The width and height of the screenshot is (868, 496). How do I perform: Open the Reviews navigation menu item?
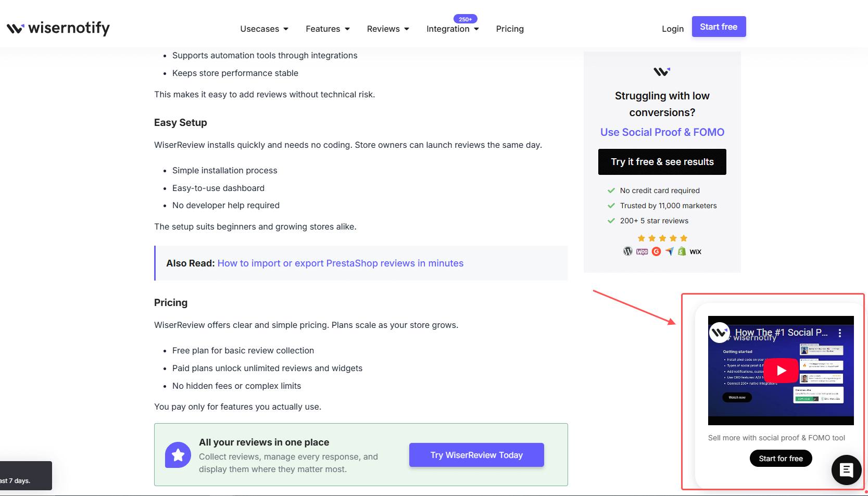(387, 29)
